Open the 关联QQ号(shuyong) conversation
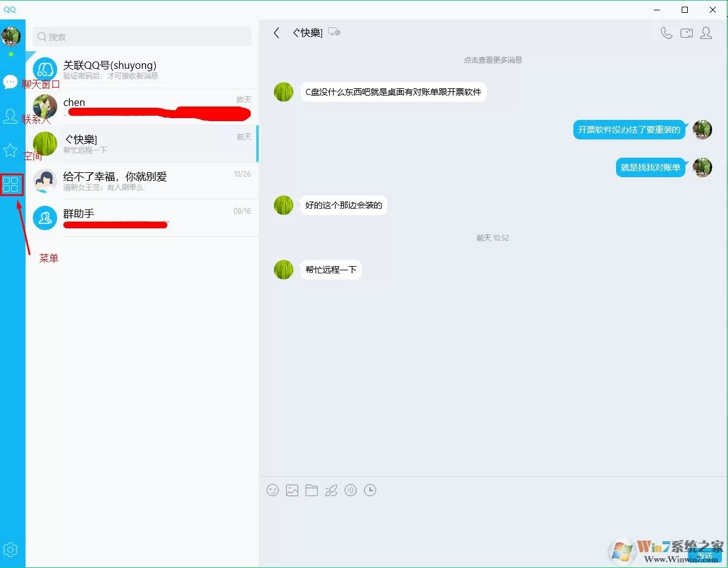728x568 pixels. point(142,69)
